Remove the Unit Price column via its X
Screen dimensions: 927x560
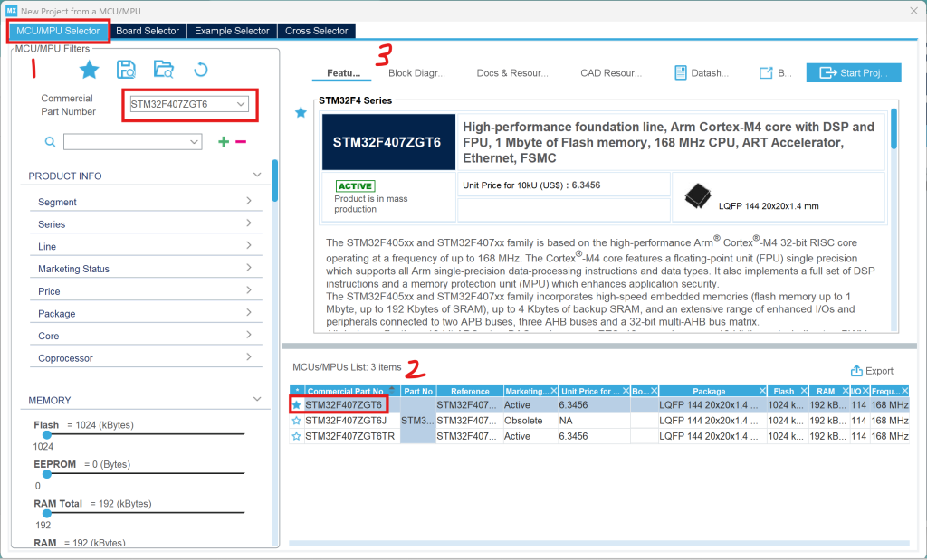626,391
